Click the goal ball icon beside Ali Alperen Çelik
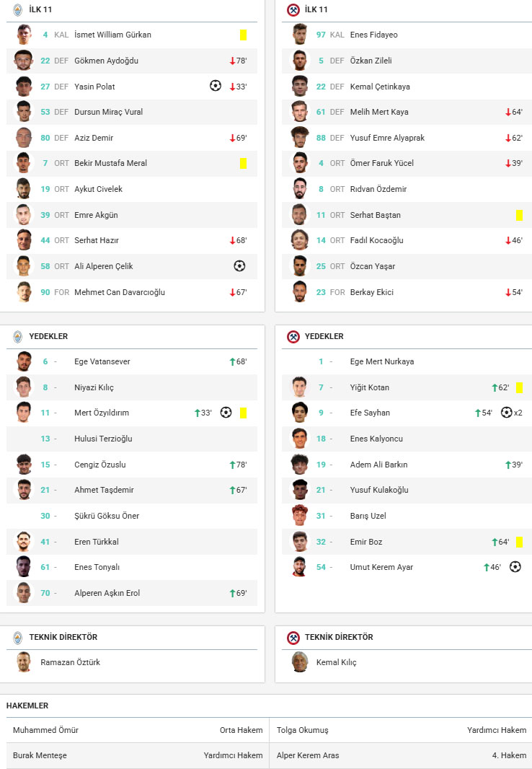The height and width of the screenshot is (769, 532). tap(239, 266)
